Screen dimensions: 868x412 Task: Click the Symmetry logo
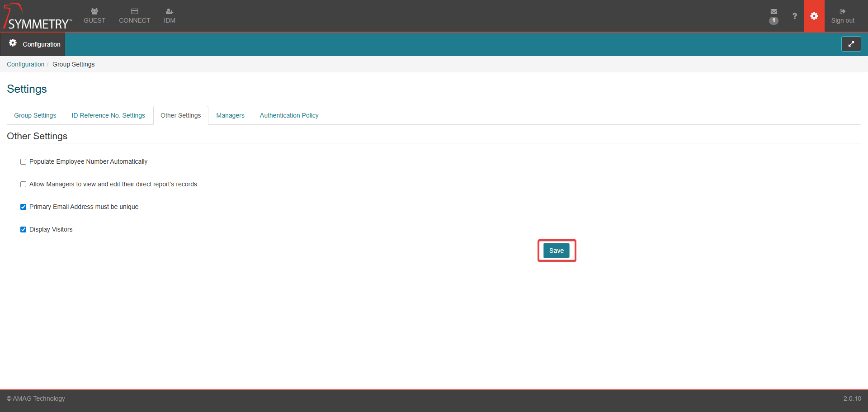pyautogui.click(x=37, y=17)
